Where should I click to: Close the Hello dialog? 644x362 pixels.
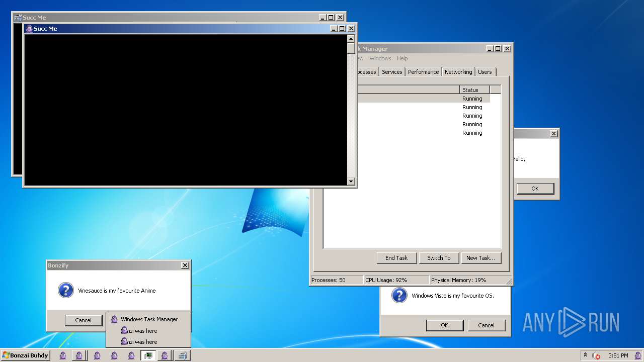pos(554,134)
